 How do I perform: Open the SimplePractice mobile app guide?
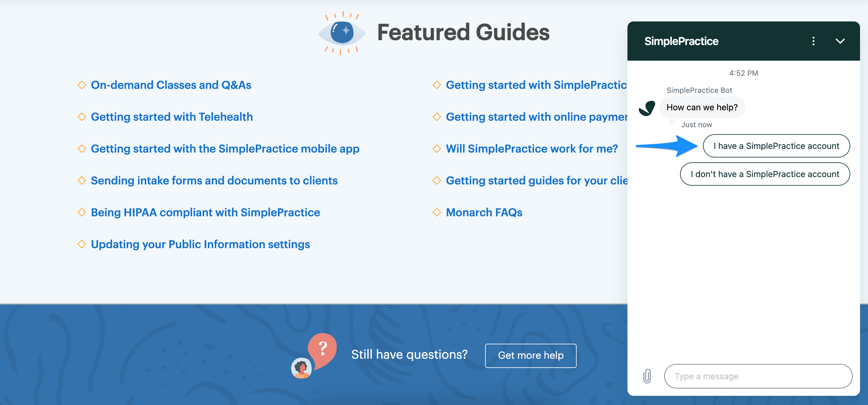point(225,148)
